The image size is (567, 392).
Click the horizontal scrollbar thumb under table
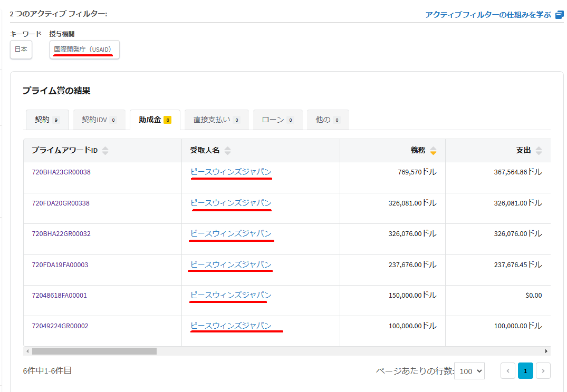pos(94,351)
